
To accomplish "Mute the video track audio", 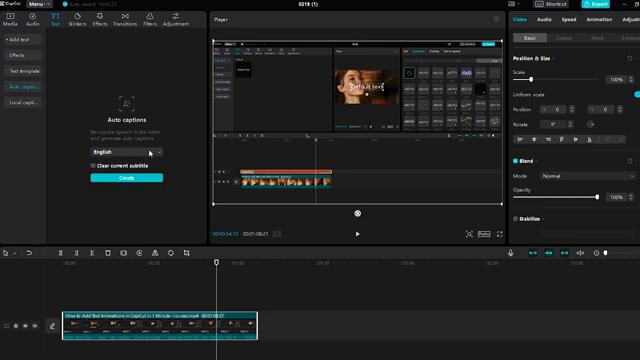I will 35,326.
